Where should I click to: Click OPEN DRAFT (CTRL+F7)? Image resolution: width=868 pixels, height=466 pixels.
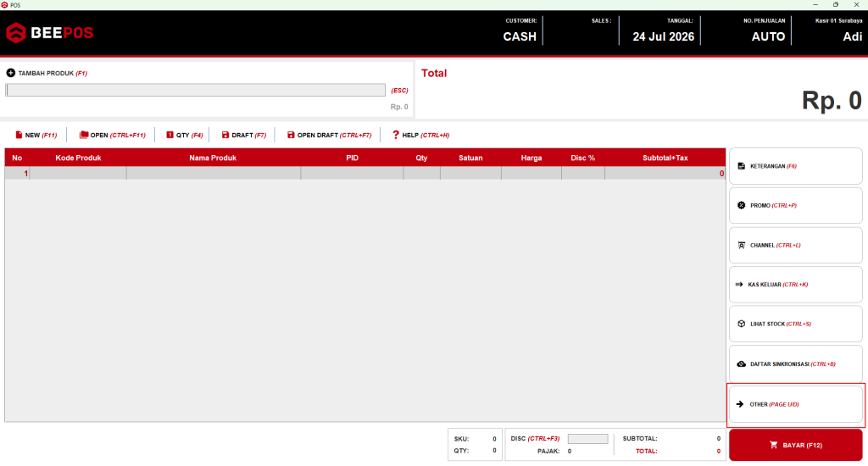[330, 135]
